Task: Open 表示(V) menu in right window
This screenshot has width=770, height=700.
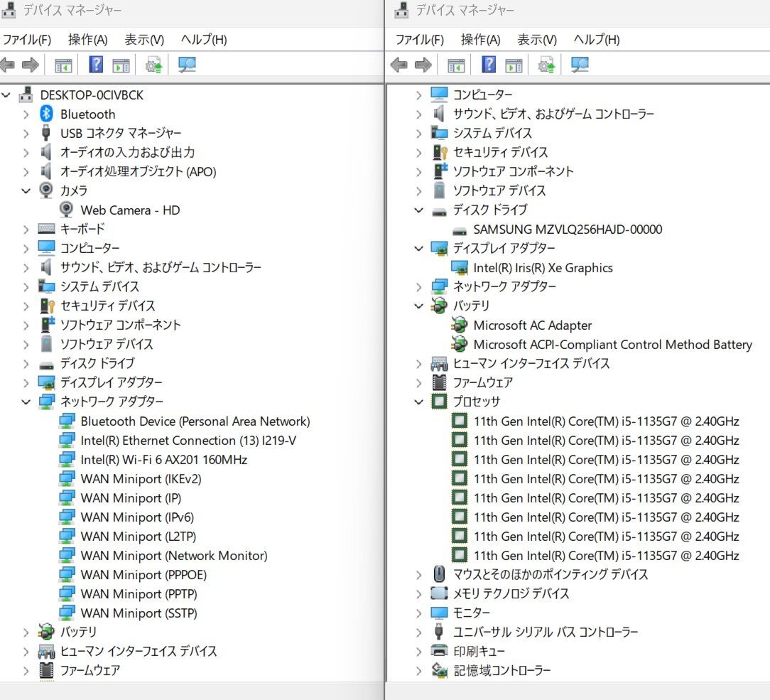Action: [537, 39]
